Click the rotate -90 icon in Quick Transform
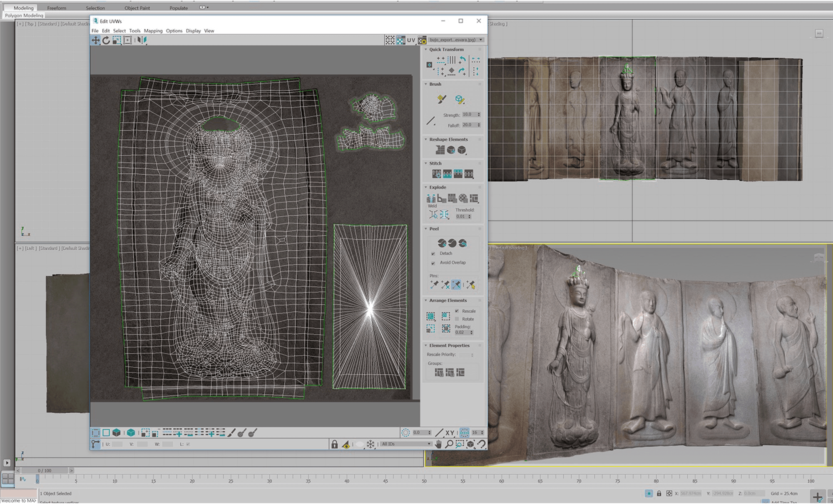Viewport: 833px width, 504px height. (x=462, y=71)
